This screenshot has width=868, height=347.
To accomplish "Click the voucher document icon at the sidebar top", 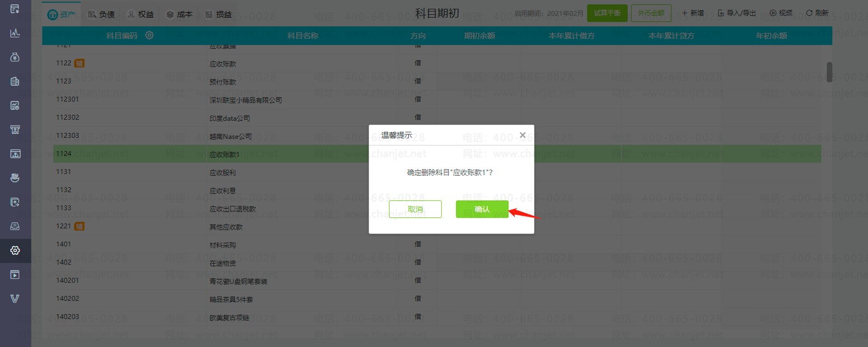I will coord(15,9).
